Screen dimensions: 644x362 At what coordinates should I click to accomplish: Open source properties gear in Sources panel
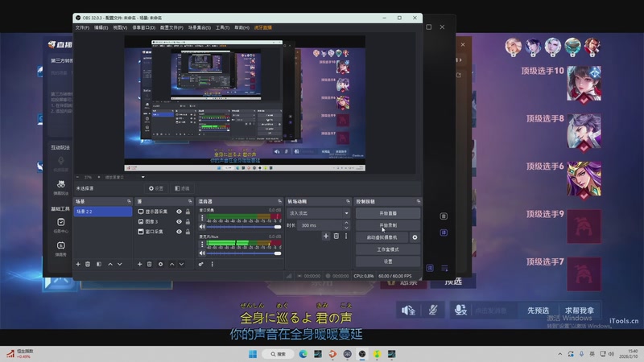[x=160, y=265]
